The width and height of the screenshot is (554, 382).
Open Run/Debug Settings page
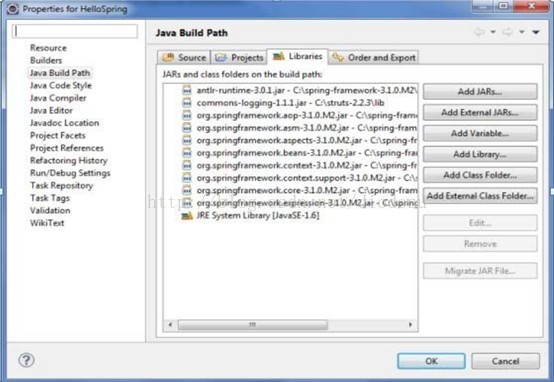[x=70, y=173]
